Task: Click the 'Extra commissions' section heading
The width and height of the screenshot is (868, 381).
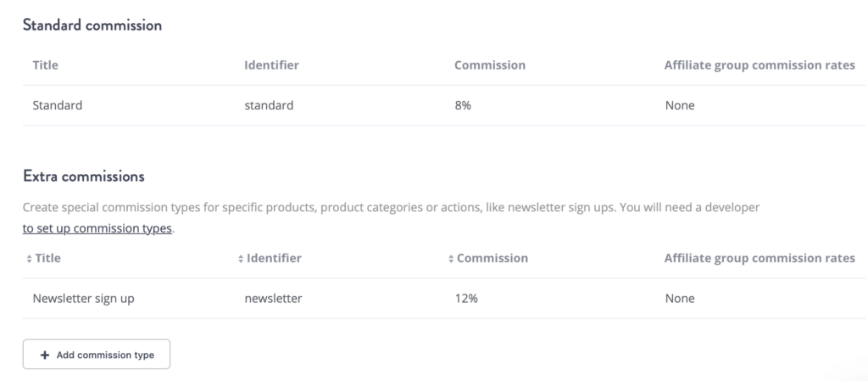Action: pyautogui.click(x=83, y=176)
